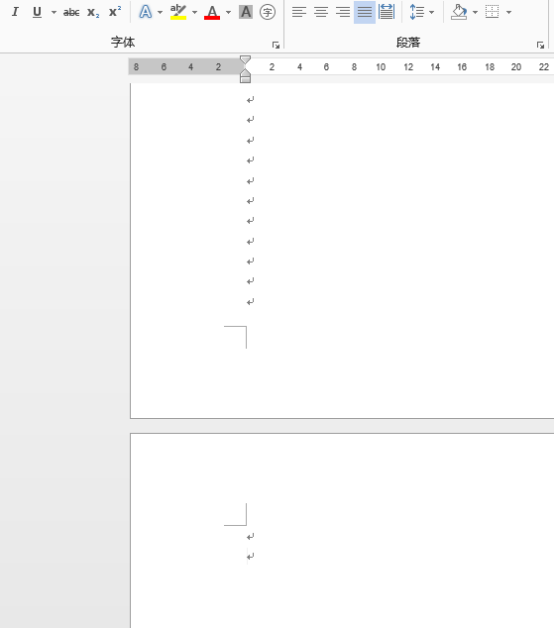Open underline style dropdown arrow

click(54, 12)
